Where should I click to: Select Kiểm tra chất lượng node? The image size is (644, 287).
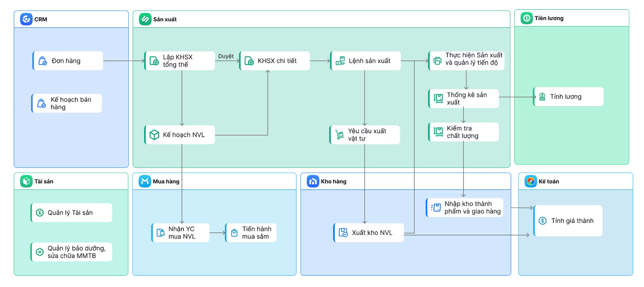(x=464, y=132)
